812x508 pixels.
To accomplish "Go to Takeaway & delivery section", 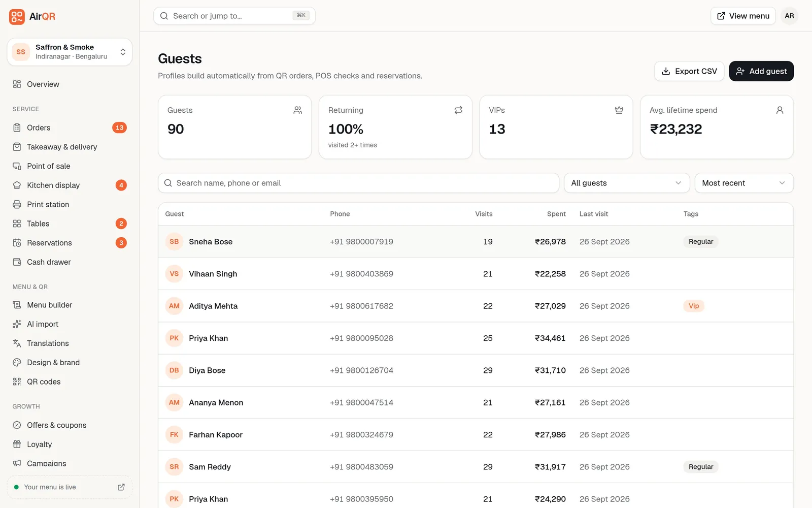I will (x=70, y=147).
